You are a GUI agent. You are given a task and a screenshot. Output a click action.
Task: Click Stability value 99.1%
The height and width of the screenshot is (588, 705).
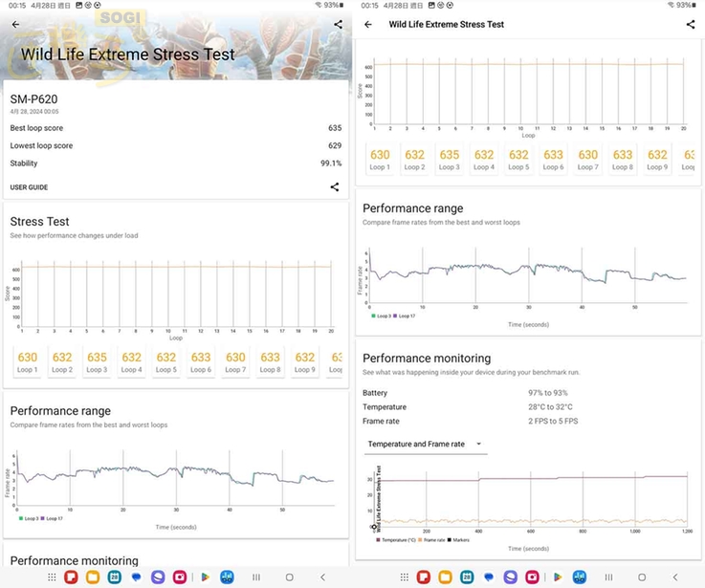(331, 163)
